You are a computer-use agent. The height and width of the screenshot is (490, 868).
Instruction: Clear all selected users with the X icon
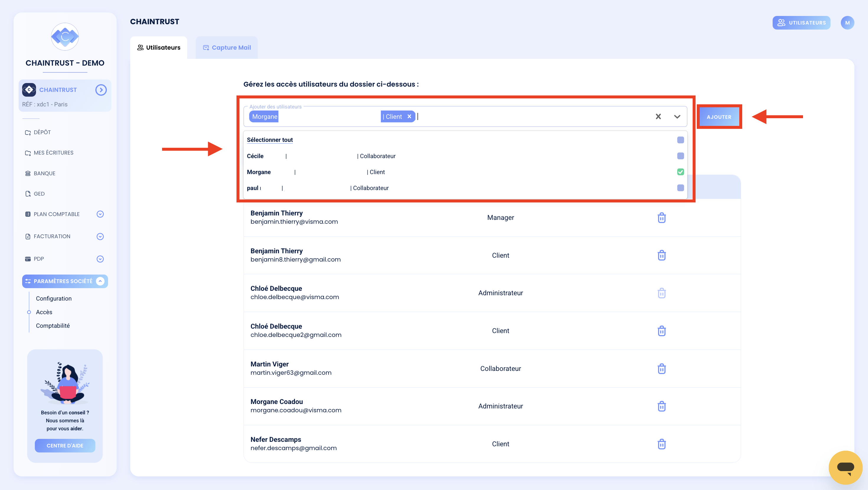coord(658,116)
